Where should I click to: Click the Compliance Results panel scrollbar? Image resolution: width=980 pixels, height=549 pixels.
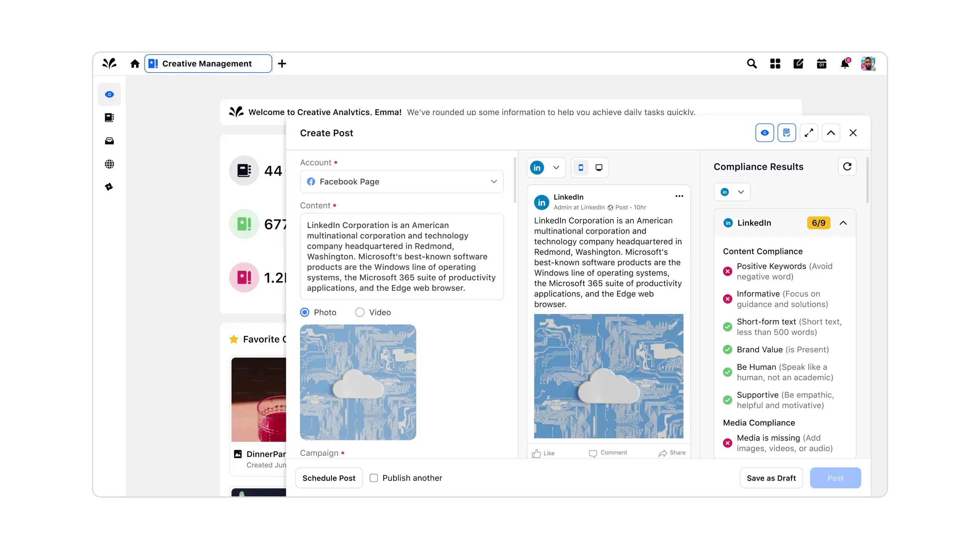(867, 181)
